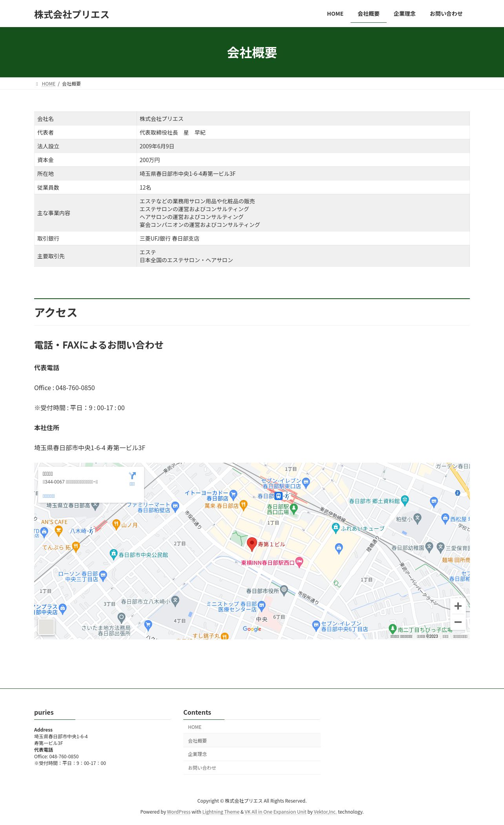Click お問い合わせ in footer Contents list
This screenshot has width=504, height=825.
click(x=252, y=768)
